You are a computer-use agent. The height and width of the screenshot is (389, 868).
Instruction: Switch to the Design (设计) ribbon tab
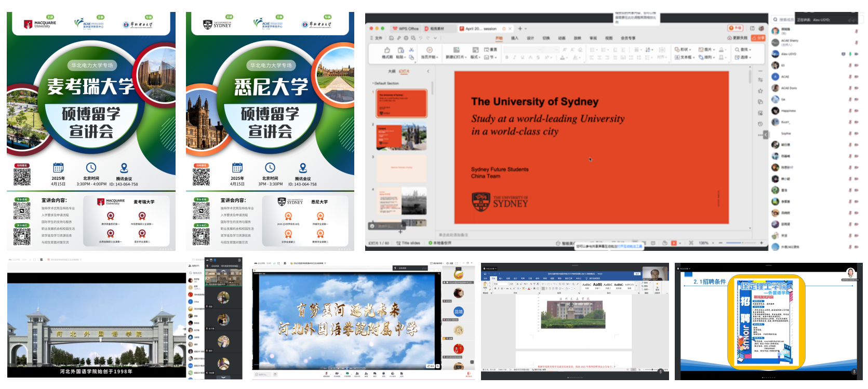[530, 38]
